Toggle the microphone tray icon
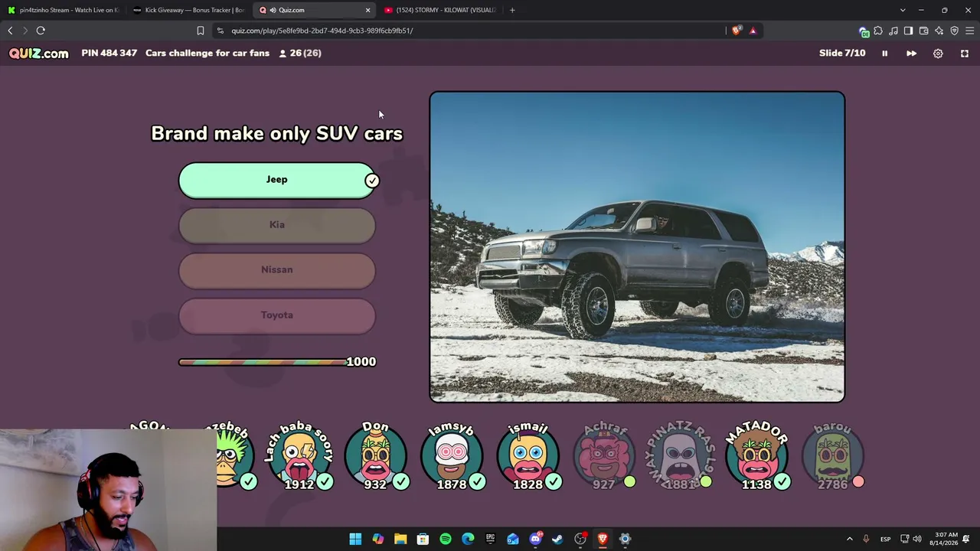 (866, 539)
